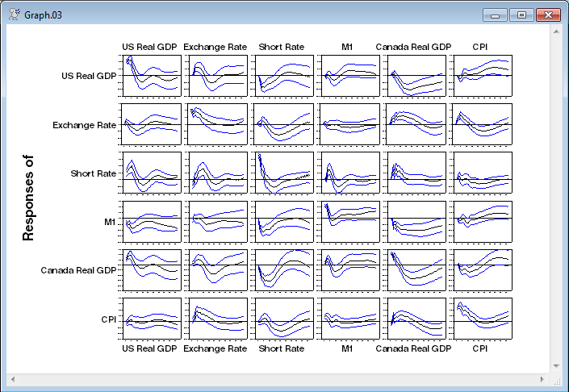The height and width of the screenshot is (392, 569).
Task: Click the horizontal scrollbar track
Action: [x=278, y=378]
